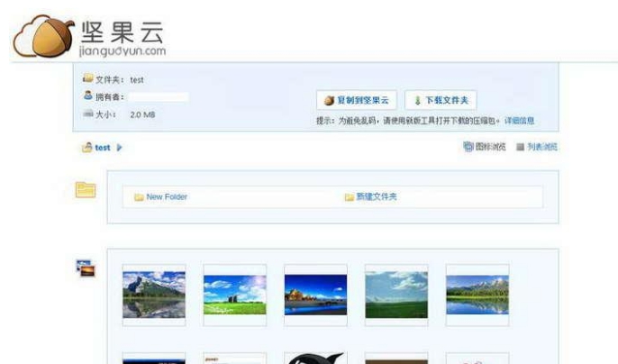This screenshot has width=618, height=364.
Task: Open the 详细信息 link
Action: point(519,121)
